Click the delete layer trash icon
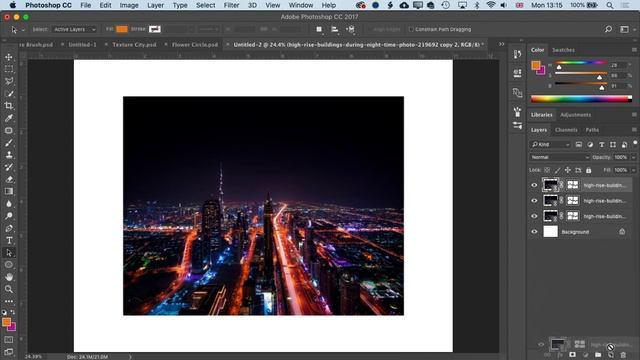This screenshot has height=360, width=640. pyautogui.click(x=623, y=355)
